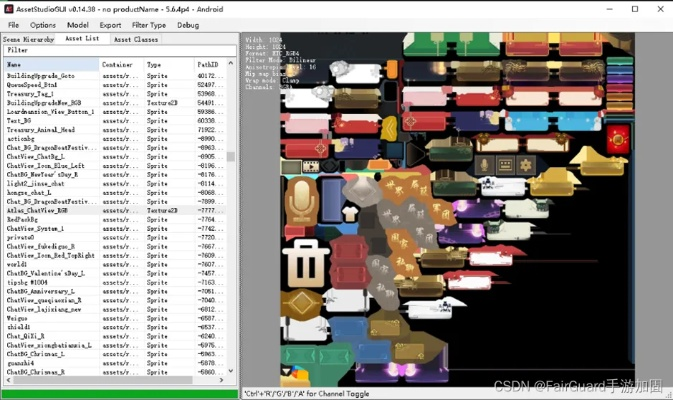Click the AssetStudioGUI app icon in title bar
Screen dimensions: 673x400
tap(7, 7)
